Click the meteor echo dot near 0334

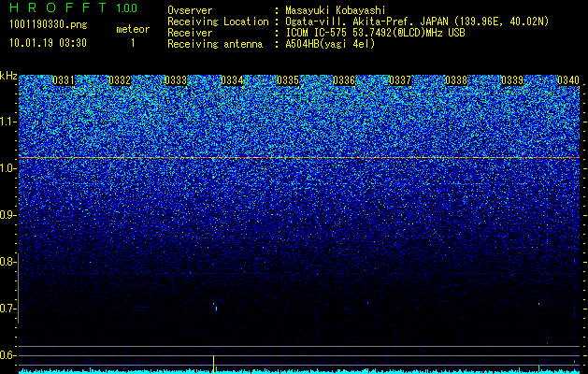(215, 307)
